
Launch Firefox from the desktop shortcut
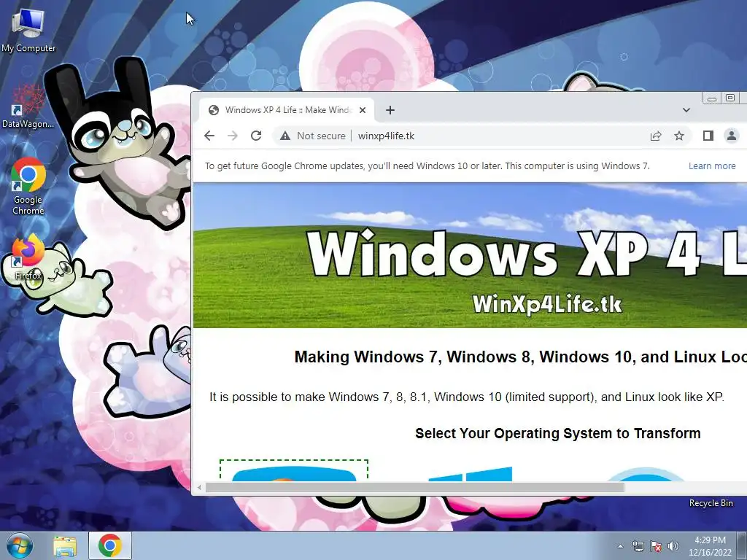tap(28, 257)
